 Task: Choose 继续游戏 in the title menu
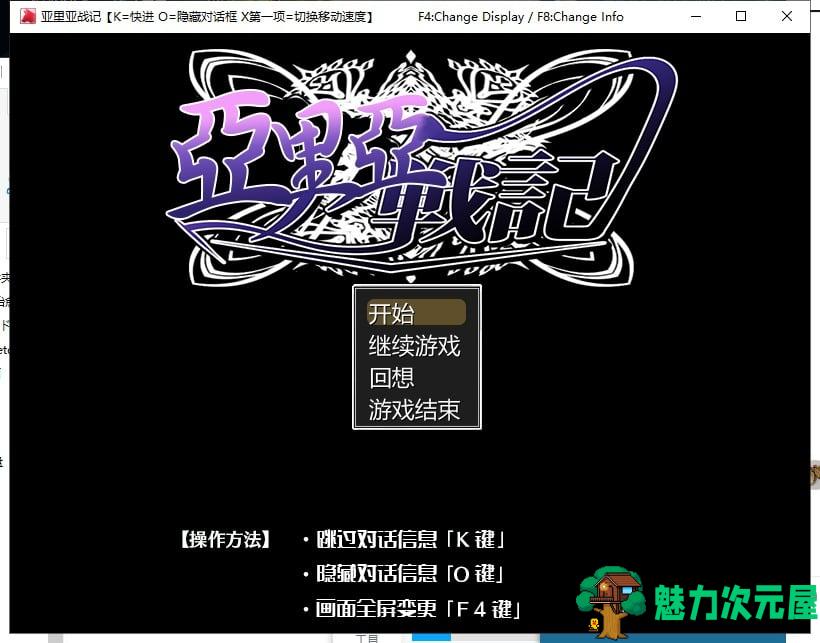tap(414, 346)
